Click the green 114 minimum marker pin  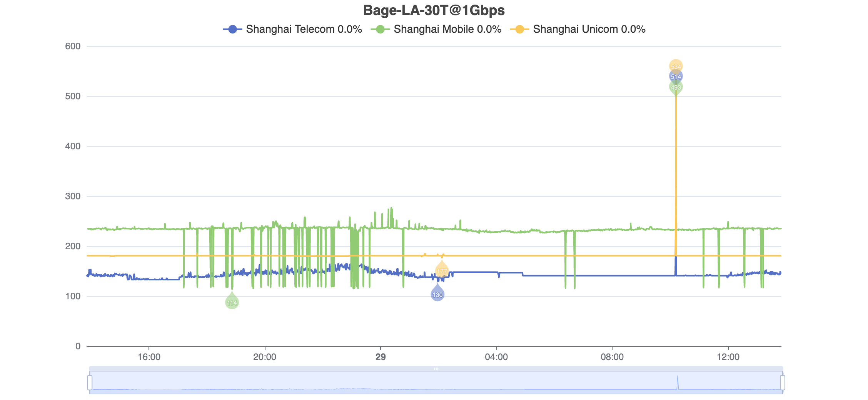coord(232,302)
